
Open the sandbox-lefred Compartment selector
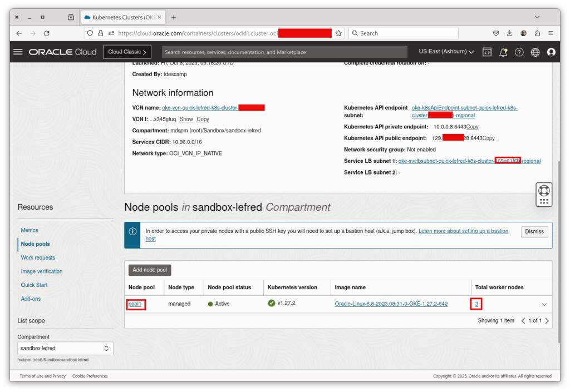[x=66, y=349]
